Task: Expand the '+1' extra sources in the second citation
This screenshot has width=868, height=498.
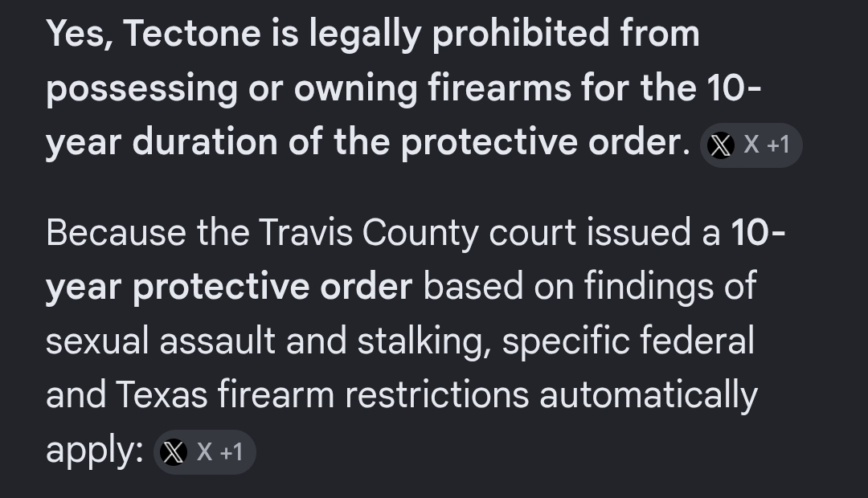Action: (x=231, y=453)
